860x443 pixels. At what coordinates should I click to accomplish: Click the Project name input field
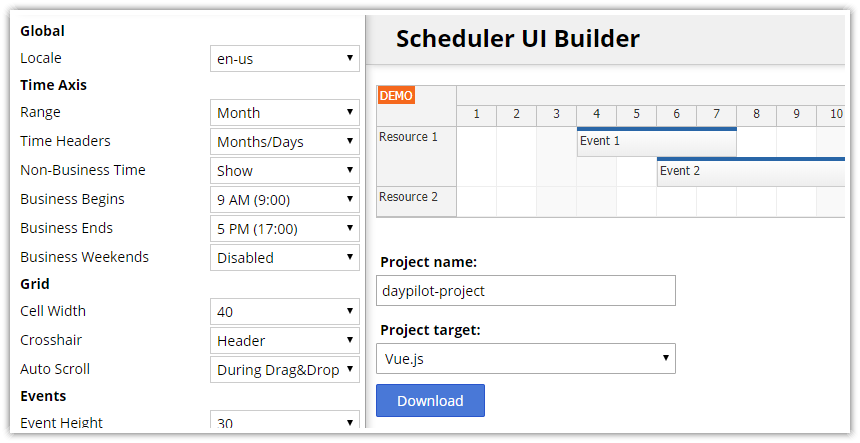tap(525, 291)
